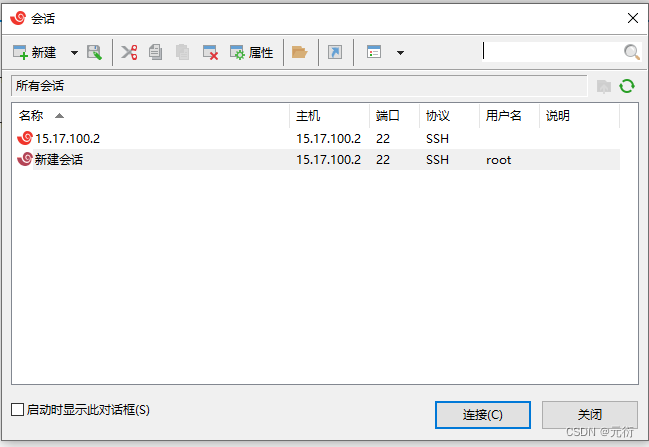The width and height of the screenshot is (649, 447).
Task: Close the 会话 dialog window
Action: pyautogui.click(x=632, y=18)
